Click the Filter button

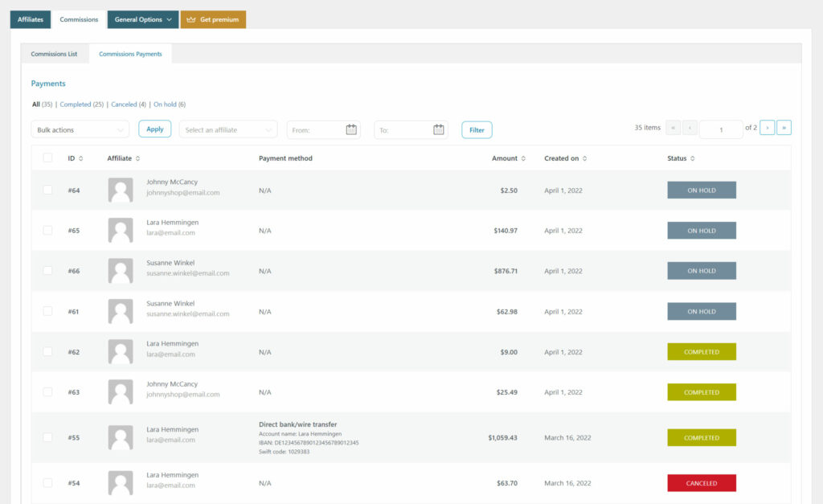tap(477, 129)
